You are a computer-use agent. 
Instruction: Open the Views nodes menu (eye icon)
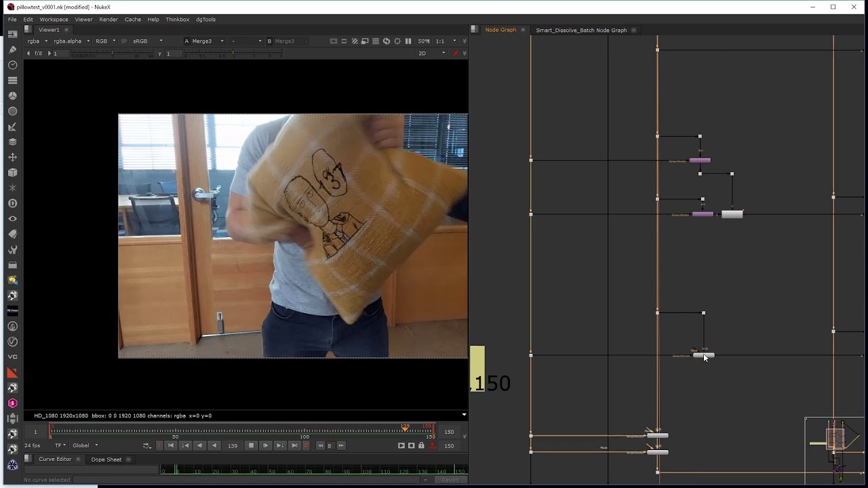[12, 219]
